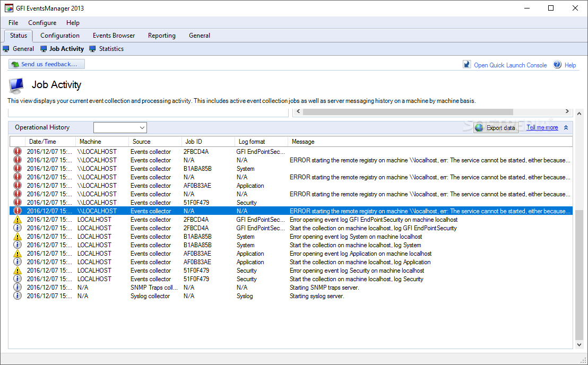Click info icon for 'Start the collection... log Application'
Screen dimensions: 588x365
click(x=18, y=262)
